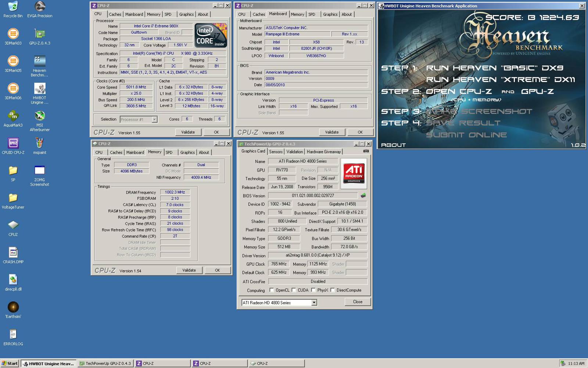Viewport: 588px width, 368px height.
Task: Open the CPUZ desktop icon
Action: (x=13, y=228)
